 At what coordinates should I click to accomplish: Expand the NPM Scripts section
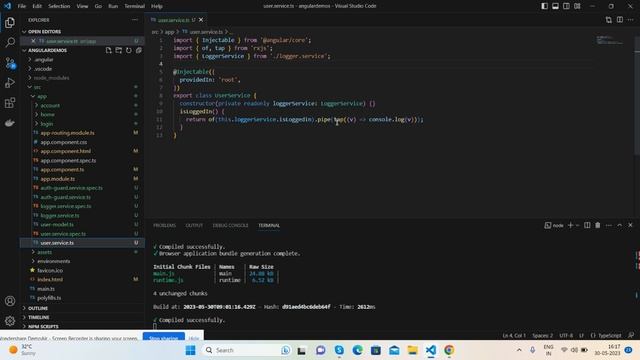point(82,327)
